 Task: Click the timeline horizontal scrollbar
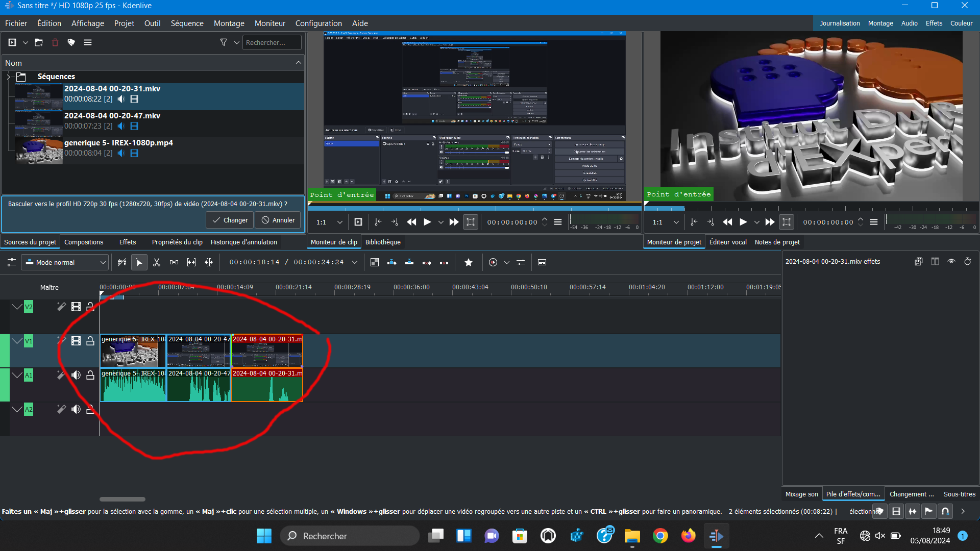point(122,499)
